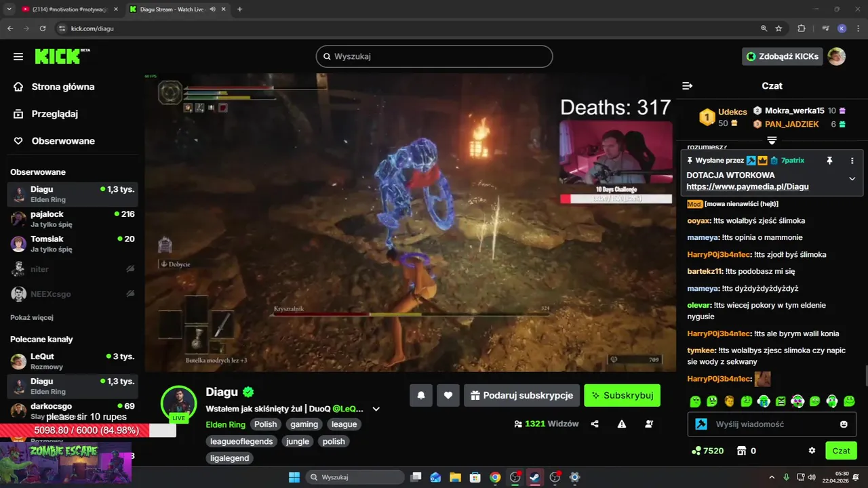This screenshot has width=868, height=488.
Task: Open the Chrome extensions puzzle icon
Action: click(802, 28)
